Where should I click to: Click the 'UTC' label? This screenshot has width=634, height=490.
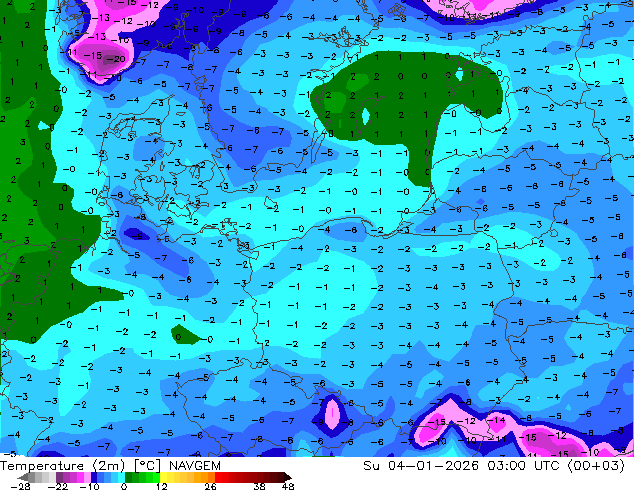pos(549,466)
